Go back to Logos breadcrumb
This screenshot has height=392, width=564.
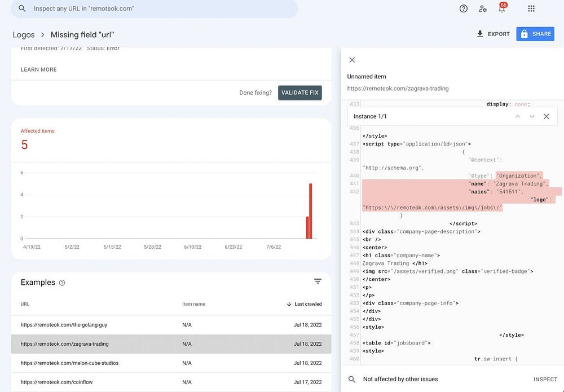(24, 35)
